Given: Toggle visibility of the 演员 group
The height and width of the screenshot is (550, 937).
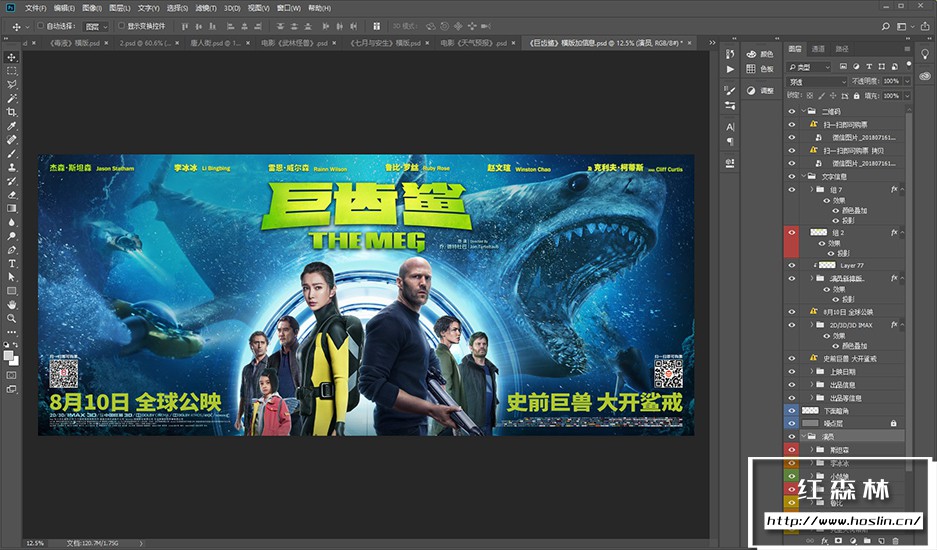Looking at the screenshot, I should tap(792, 436).
